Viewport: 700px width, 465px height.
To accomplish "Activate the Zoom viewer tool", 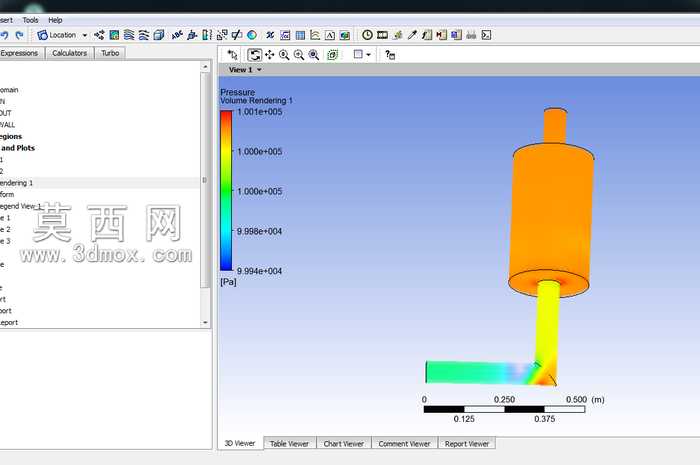I will (284, 55).
